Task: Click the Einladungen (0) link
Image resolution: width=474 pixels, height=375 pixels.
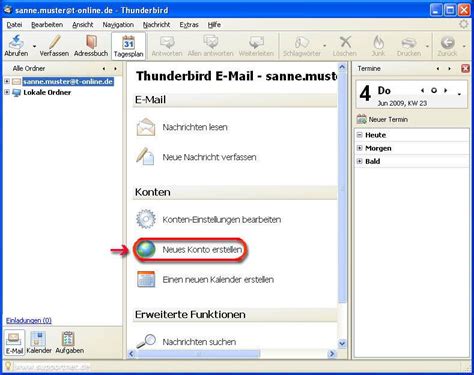Action: click(29, 320)
